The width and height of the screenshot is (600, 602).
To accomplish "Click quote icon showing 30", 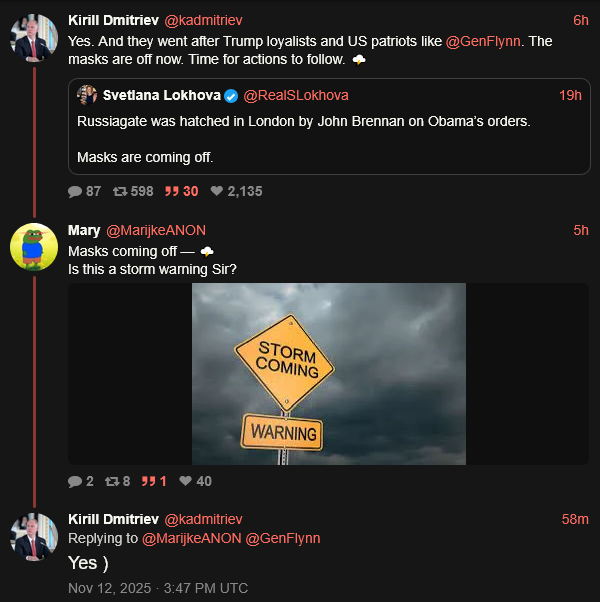I will (170, 191).
